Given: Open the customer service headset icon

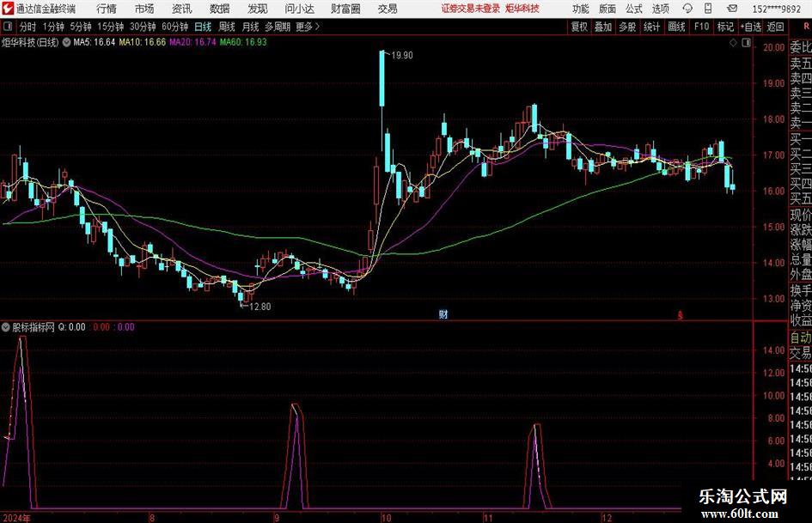Looking at the screenshot, I should tap(687, 9).
